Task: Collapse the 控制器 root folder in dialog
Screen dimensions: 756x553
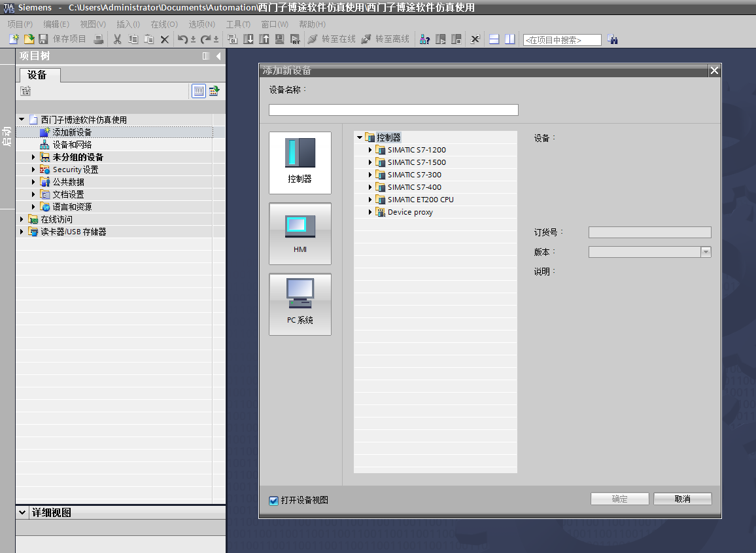Action: (360, 137)
